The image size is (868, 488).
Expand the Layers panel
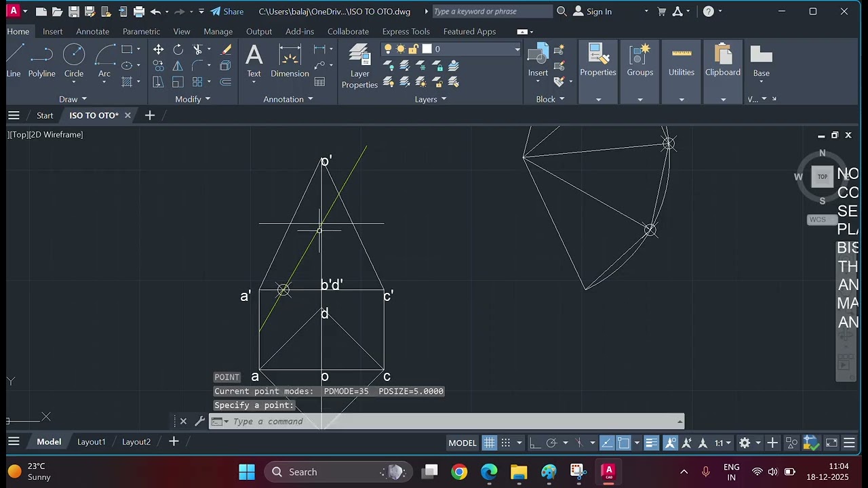pos(431,99)
